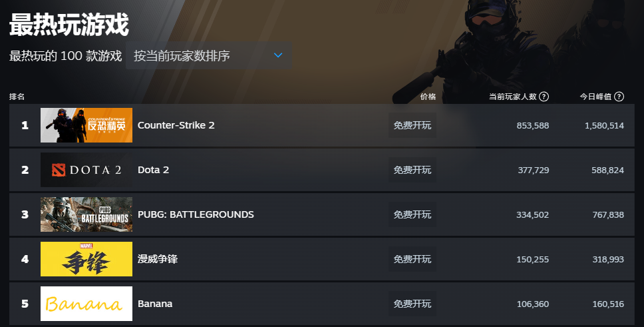644x327 pixels.
Task: Select the 漫威争锋 title text
Action: 158,259
